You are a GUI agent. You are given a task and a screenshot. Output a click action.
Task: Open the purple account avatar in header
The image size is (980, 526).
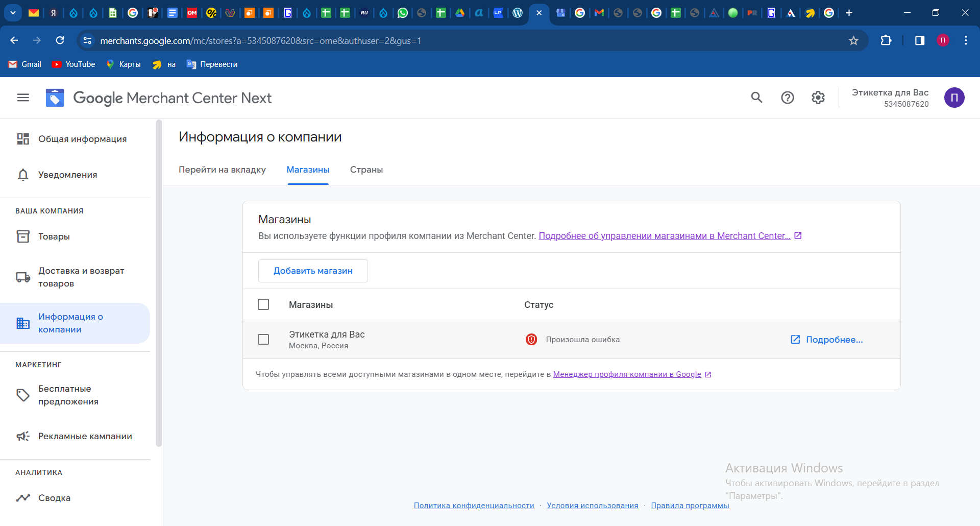954,98
